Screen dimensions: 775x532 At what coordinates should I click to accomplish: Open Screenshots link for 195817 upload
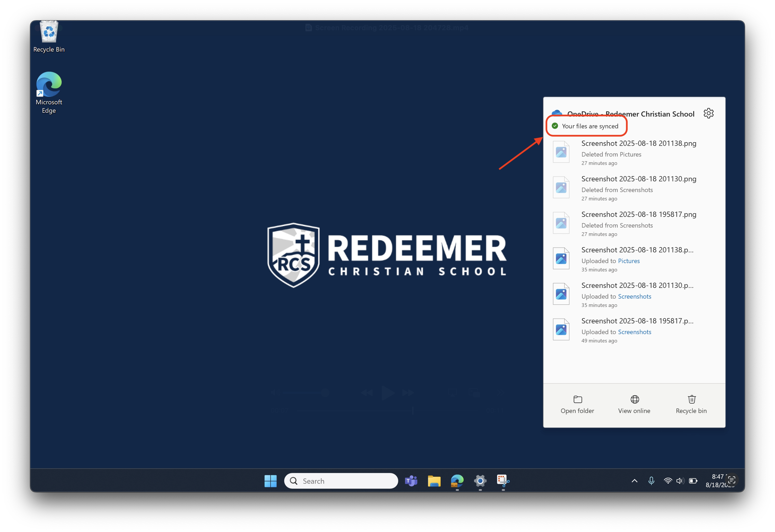pyautogui.click(x=634, y=332)
